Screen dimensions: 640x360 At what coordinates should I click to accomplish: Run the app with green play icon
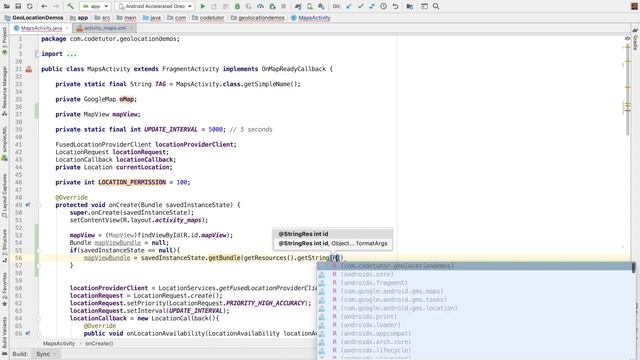pyautogui.click(x=202, y=6)
